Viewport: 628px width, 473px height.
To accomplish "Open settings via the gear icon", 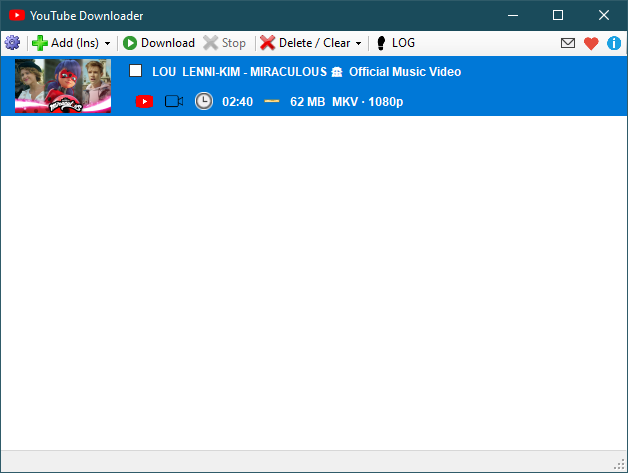I will [x=12, y=43].
